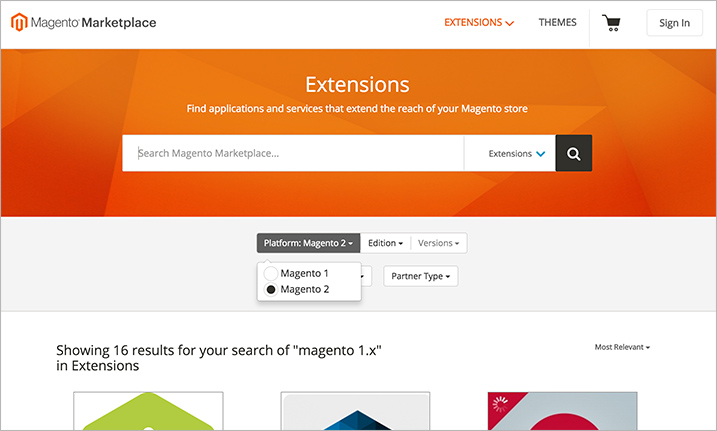The width and height of the screenshot is (717, 431).
Task: Open the red extension thumbnail
Action: (562, 410)
